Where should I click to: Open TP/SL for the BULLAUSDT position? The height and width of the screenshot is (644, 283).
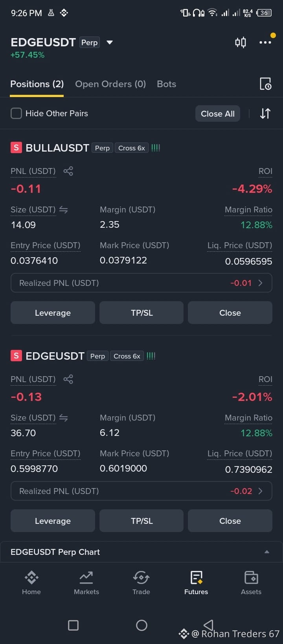pos(141,313)
